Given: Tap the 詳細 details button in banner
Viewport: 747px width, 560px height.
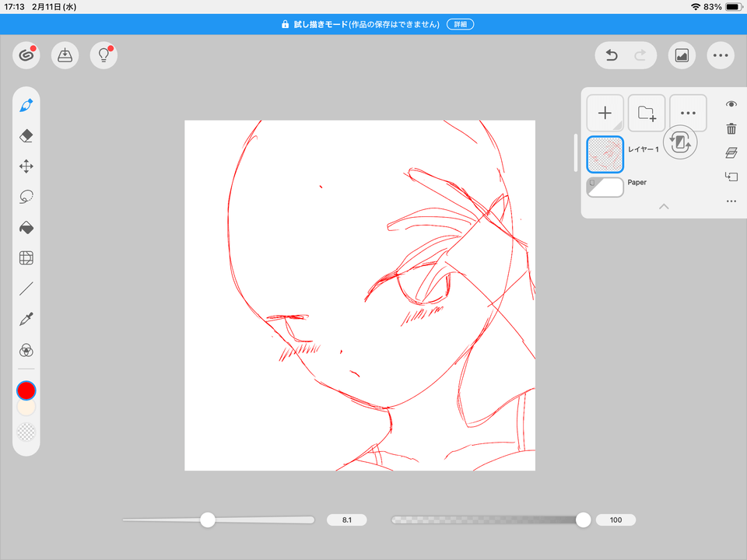Looking at the screenshot, I should click(460, 24).
